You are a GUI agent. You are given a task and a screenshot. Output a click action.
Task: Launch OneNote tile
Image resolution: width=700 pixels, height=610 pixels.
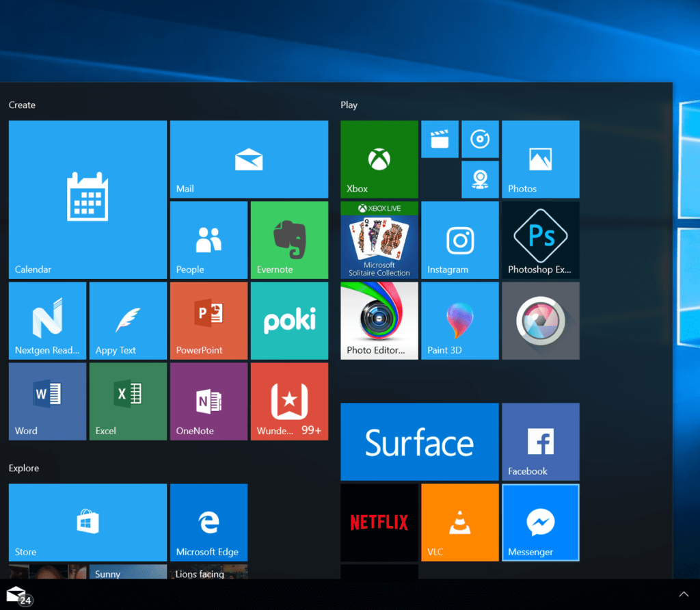[x=208, y=401]
